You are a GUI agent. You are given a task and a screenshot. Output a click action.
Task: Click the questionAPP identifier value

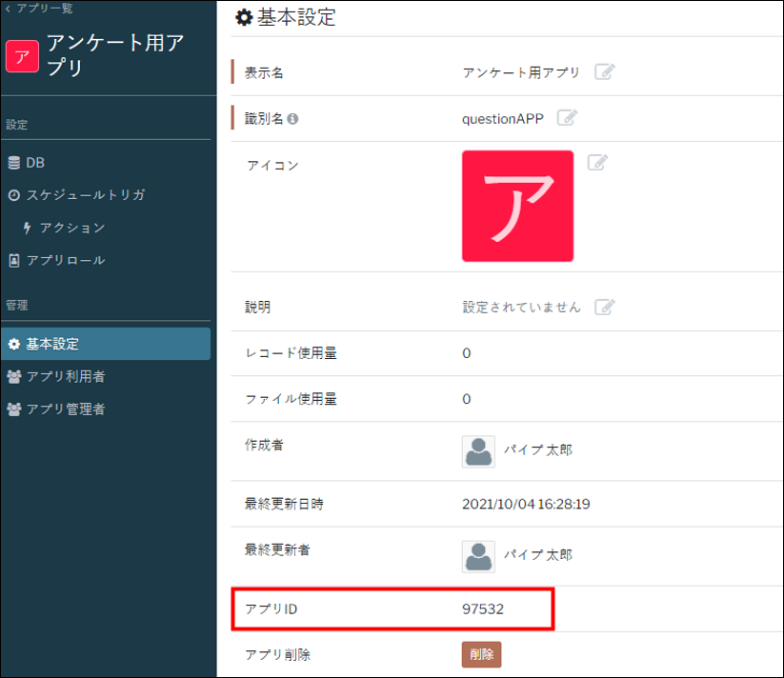(502, 119)
